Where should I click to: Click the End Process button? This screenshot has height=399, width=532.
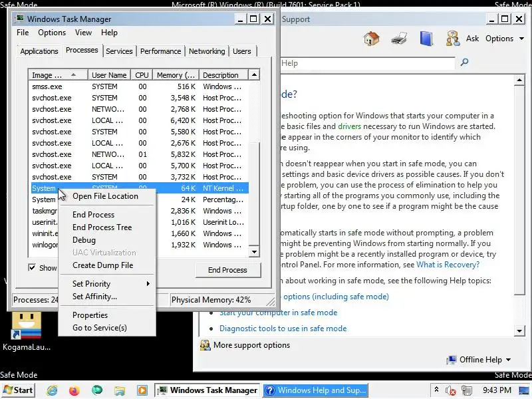tap(228, 270)
